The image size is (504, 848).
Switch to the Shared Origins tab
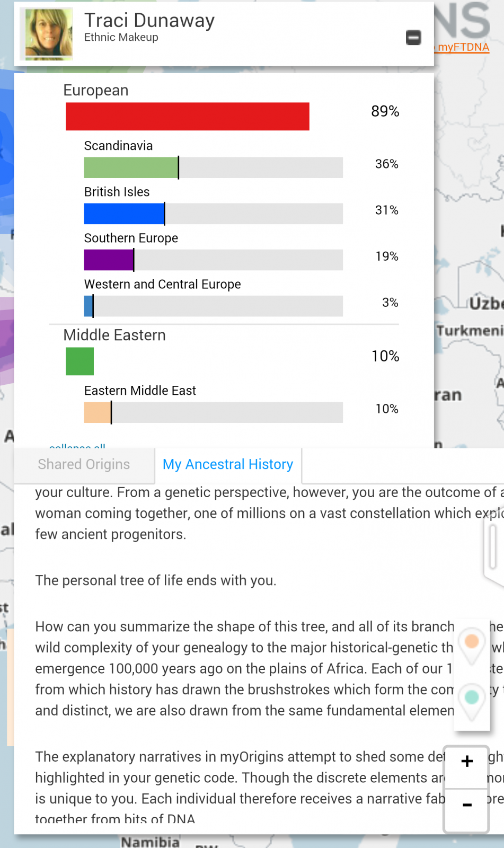click(84, 464)
